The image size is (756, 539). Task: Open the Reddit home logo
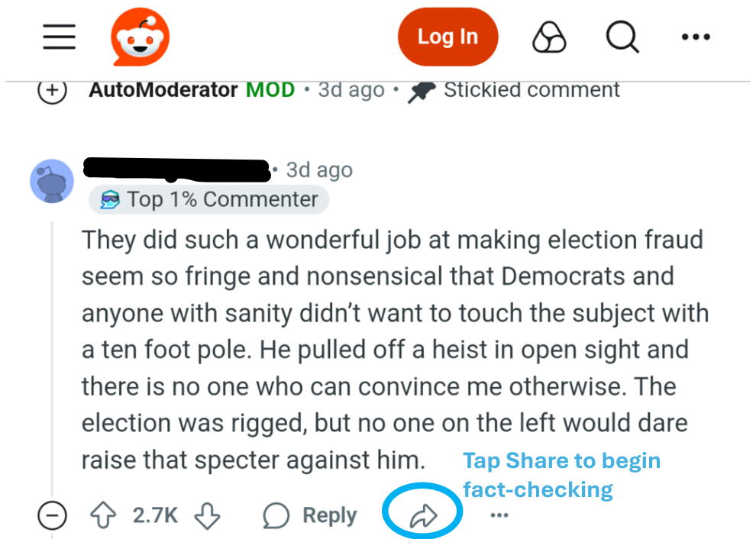click(x=140, y=36)
